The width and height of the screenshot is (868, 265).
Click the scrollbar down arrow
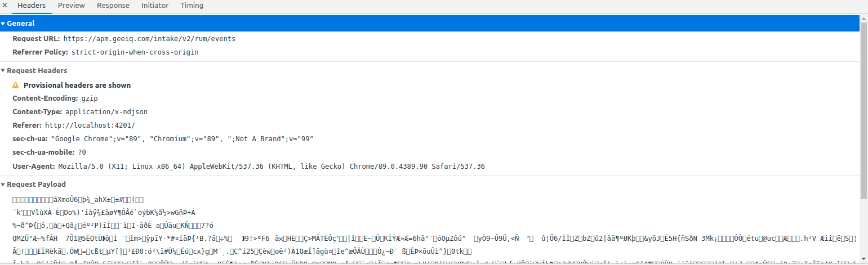click(x=864, y=261)
